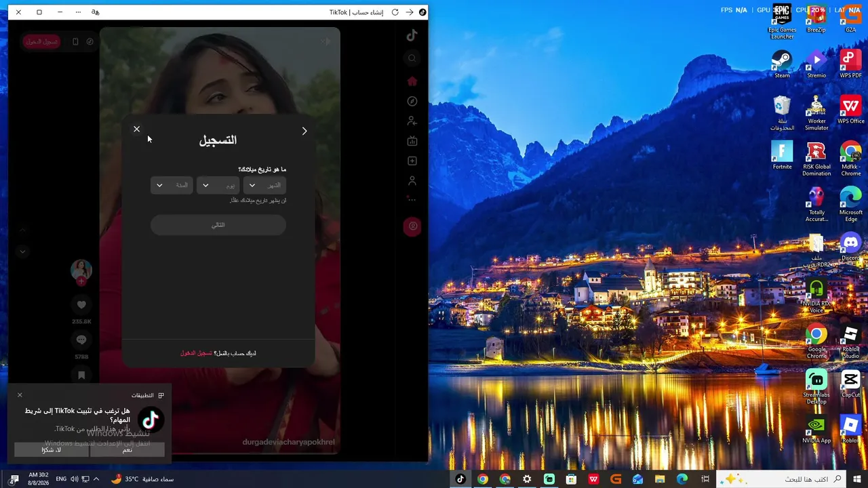Screen dimensions: 868x488
Task: Open Fortnite desktop shortcut
Action: coord(782,155)
